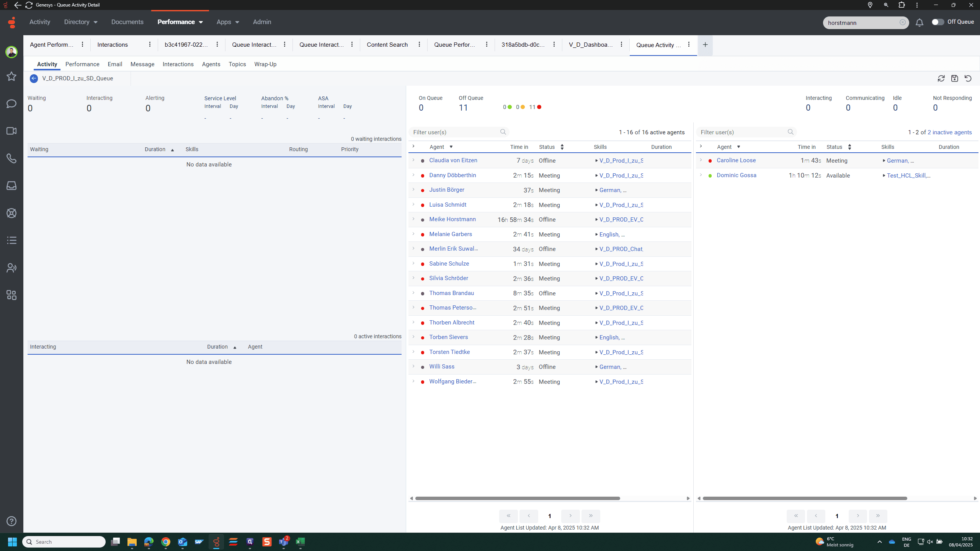
Task: Go back from V_D_PROD_I_zu_SD_Queue
Action: click(x=34, y=78)
